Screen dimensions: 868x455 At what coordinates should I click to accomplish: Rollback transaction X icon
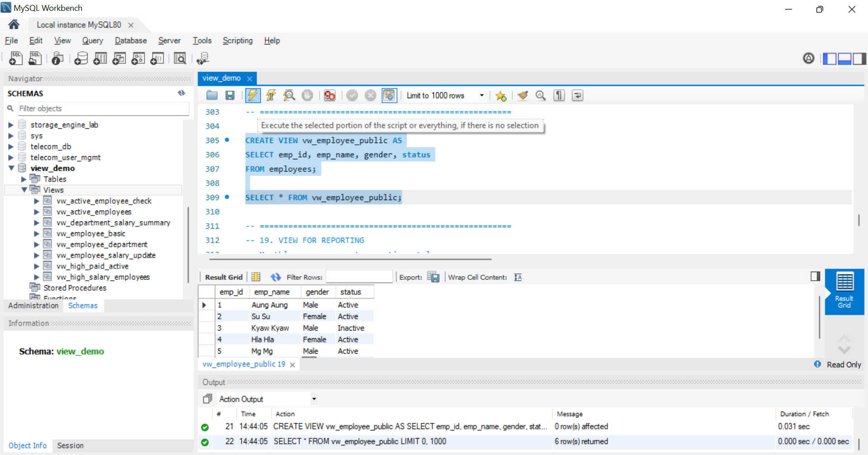pyautogui.click(x=370, y=96)
